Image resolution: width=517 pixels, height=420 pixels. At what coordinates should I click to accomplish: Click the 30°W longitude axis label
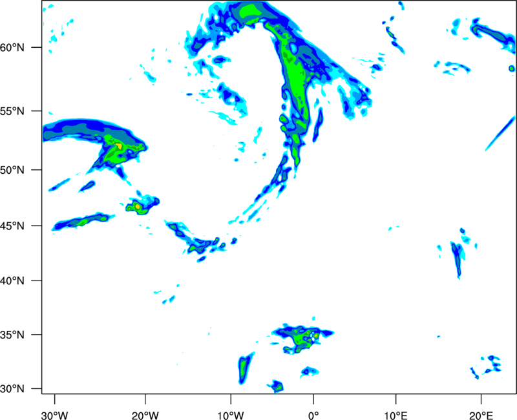tap(55, 415)
